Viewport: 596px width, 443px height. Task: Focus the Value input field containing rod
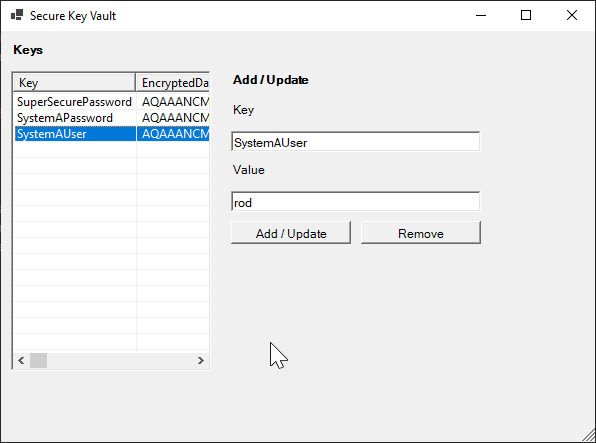355,202
